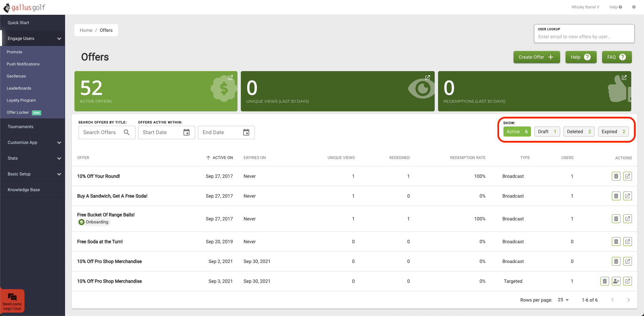Sort by Unique Views column header
Screen dimensions: 644x316
(341, 158)
